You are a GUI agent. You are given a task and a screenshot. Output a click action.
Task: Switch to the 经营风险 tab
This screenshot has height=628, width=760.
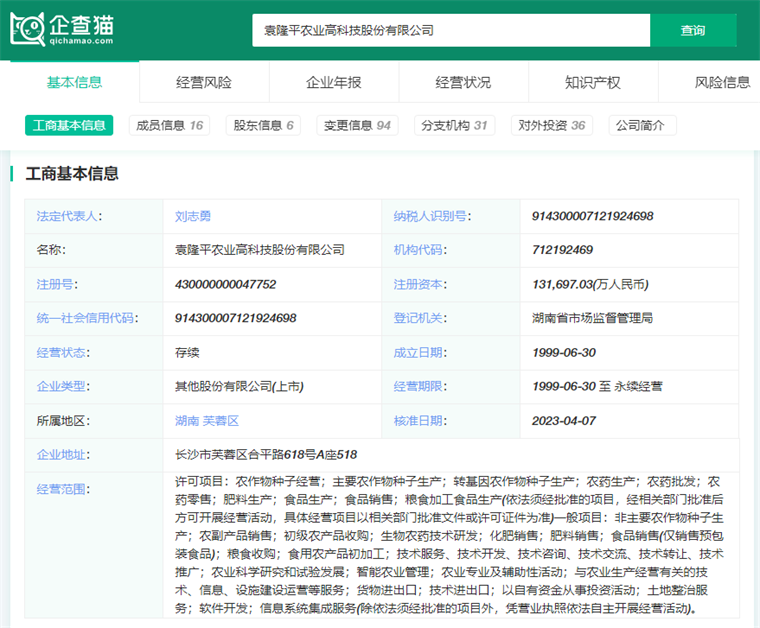[x=204, y=82]
